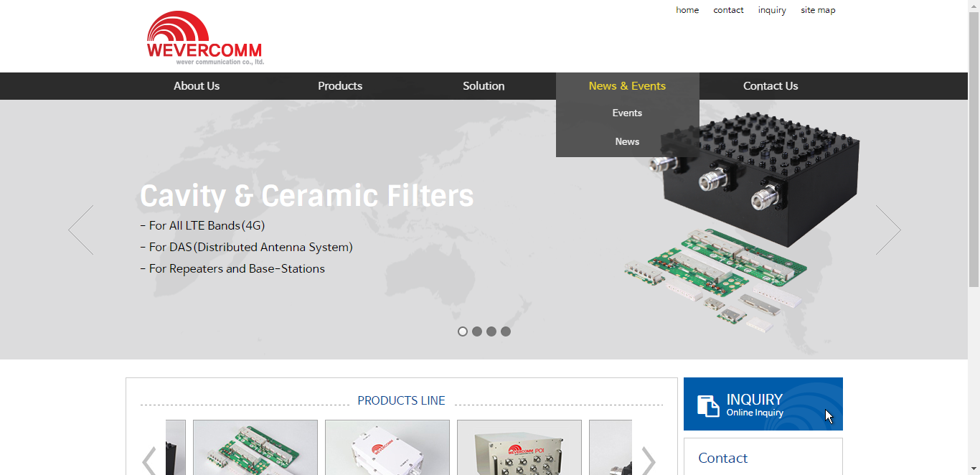
Task: Open the green circuit board product thumbnail
Action: [x=255, y=448]
